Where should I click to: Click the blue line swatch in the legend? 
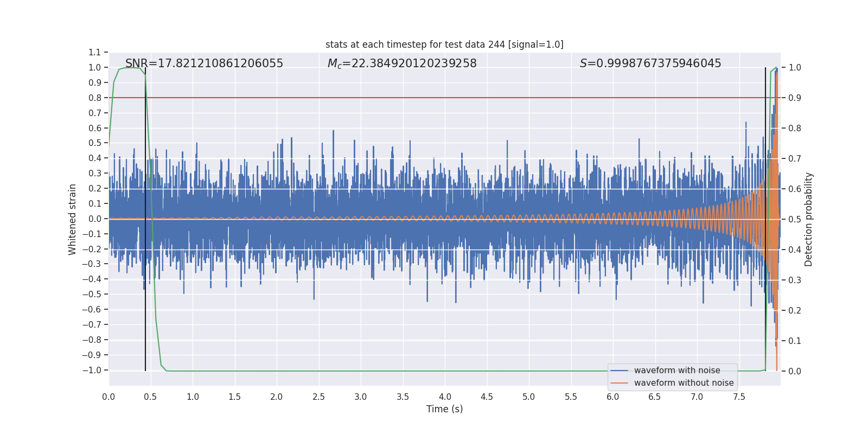coord(619,371)
